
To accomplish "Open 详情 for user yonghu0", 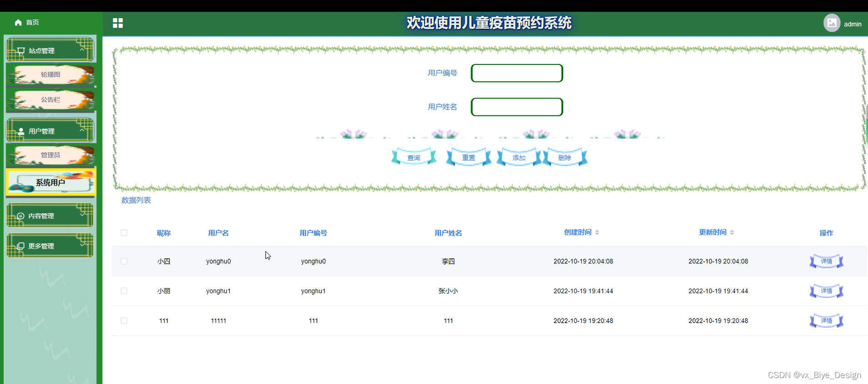I will pos(827,261).
